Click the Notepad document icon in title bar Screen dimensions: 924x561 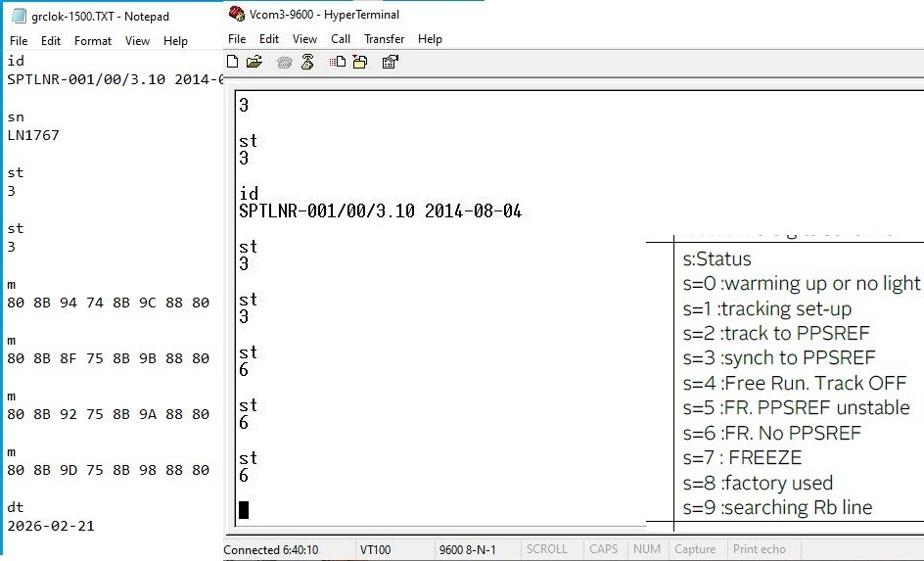click(x=19, y=16)
